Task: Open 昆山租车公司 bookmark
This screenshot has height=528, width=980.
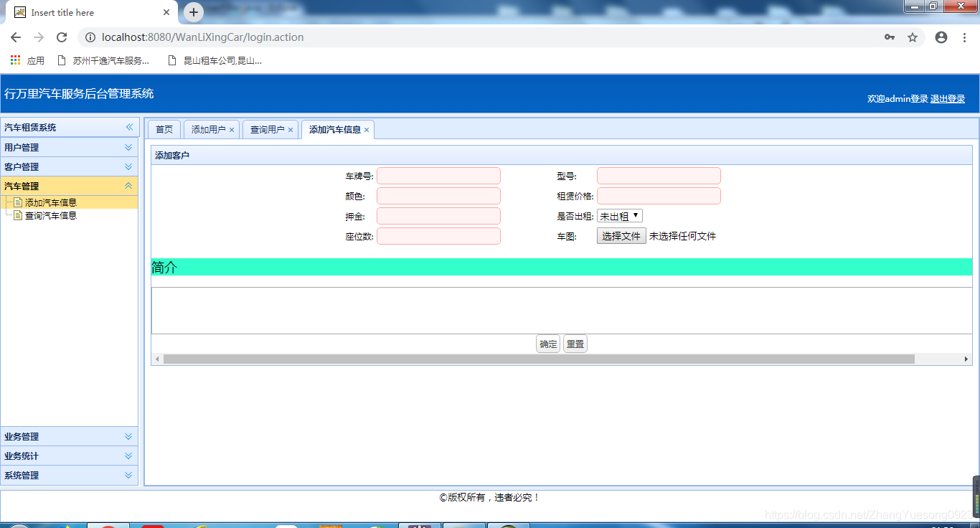Action: coord(215,61)
